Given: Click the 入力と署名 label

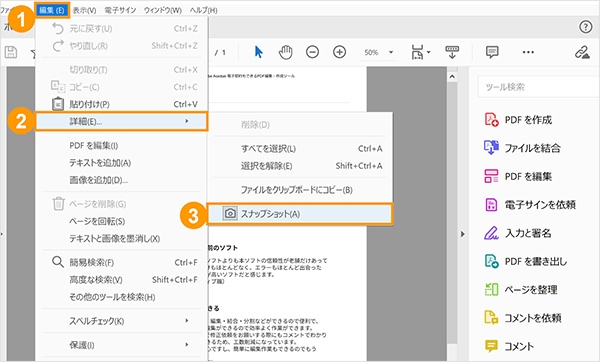Looking at the screenshot, I should tap(528, 233).
